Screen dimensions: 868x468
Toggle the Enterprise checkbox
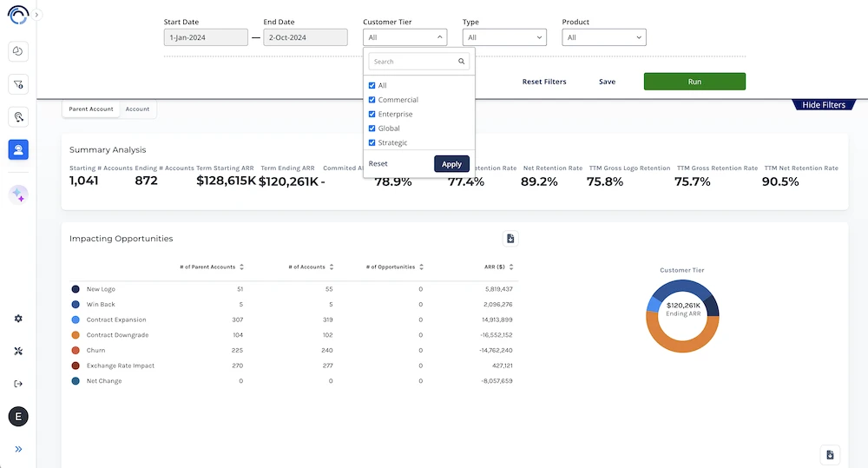372,115
